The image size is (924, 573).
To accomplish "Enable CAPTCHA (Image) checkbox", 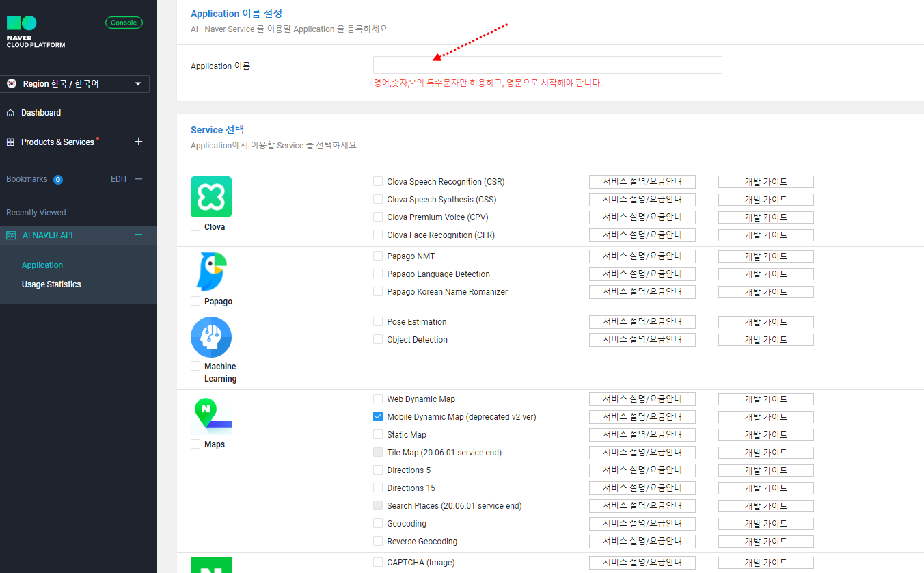I will (378, 562).
